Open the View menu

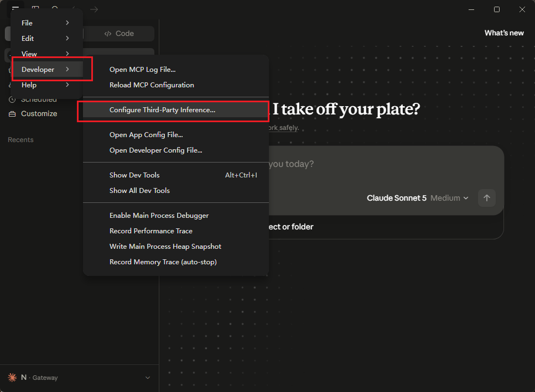[46, 54]
